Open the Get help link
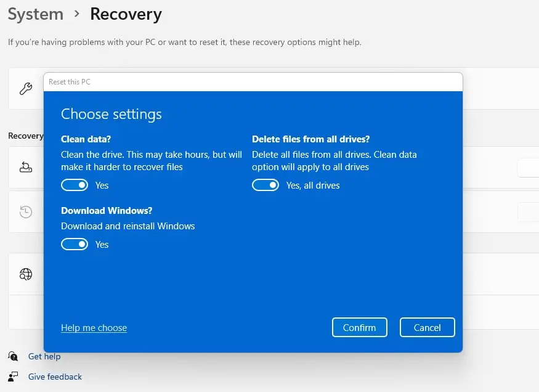Screen dimensions: 539x392 click(44, 356)
